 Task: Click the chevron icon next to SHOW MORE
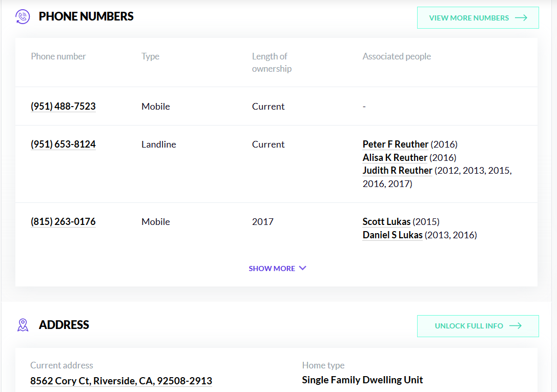[302, 268]
